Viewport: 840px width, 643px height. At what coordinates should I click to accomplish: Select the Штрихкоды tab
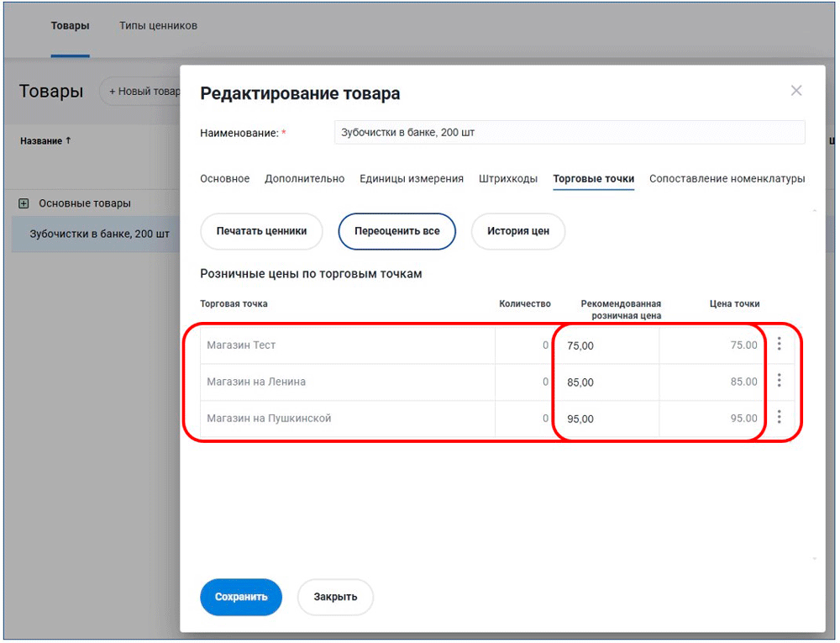(508, 178)
